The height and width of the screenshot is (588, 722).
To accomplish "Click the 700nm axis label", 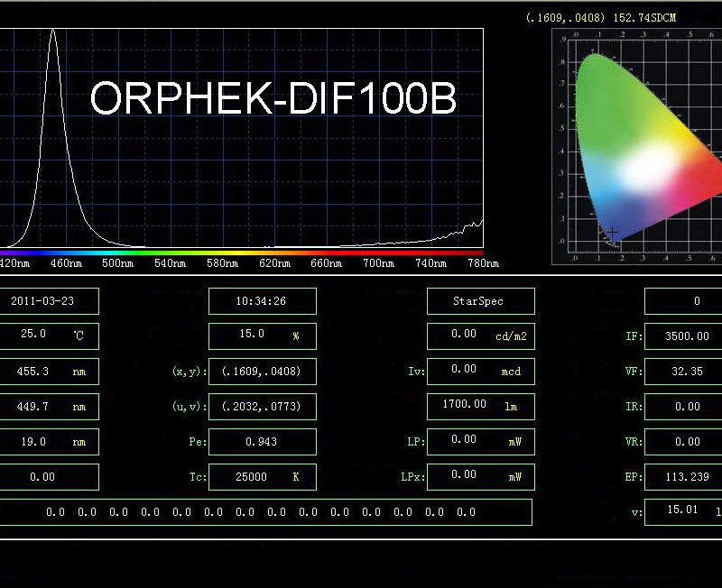I will tap(378, 263).
